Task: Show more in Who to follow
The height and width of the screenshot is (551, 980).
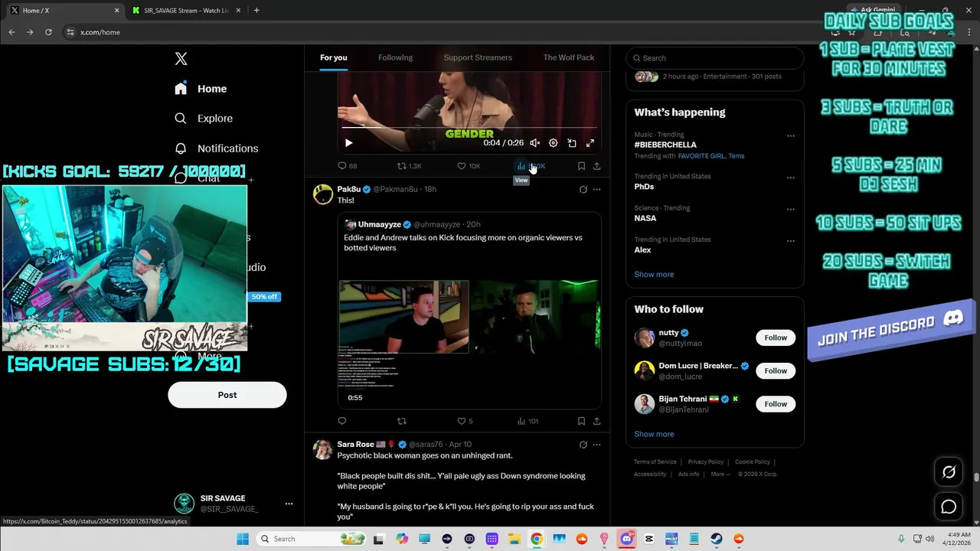Action: coord(654,434)
